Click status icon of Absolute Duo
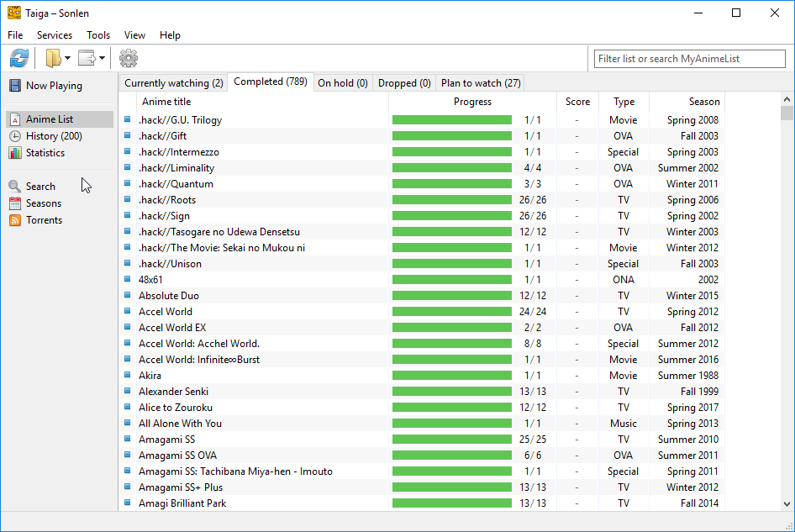The height and width of the screenshot is (532, 795). coord(127,295)
